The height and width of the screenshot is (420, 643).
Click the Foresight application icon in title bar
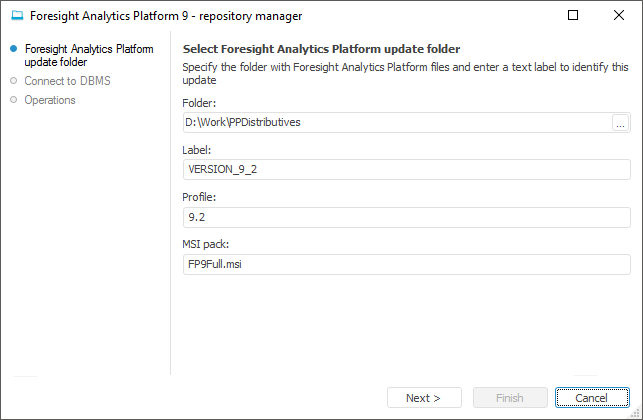(x=17, y=16)
